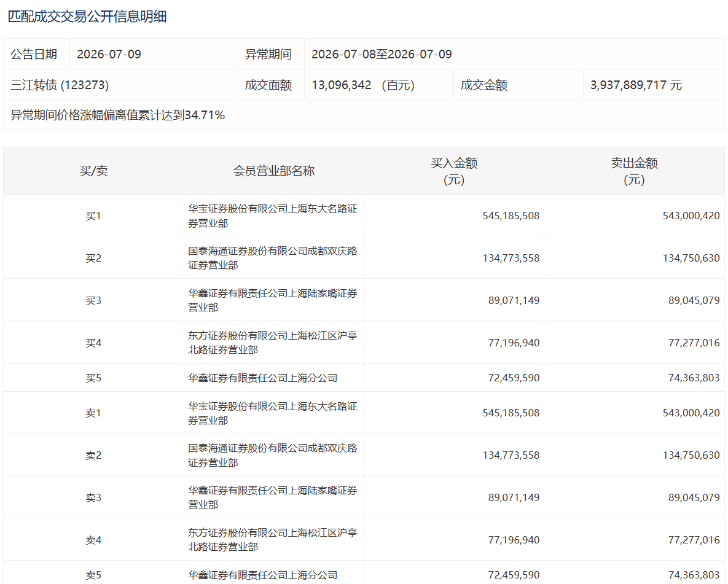
Task: Click sell amount 543,000,420 in 卖1 row
Action: click(691, 413)
